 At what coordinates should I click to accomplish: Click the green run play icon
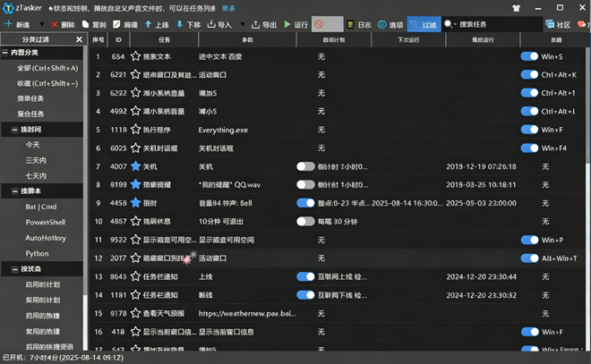point(287,24)
